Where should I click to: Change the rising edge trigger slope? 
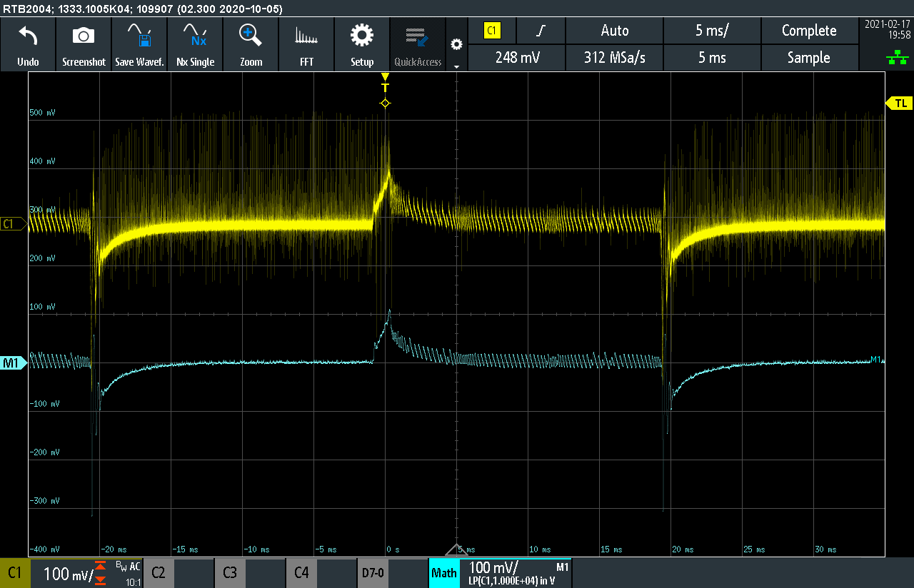click(x=541, y=31)
